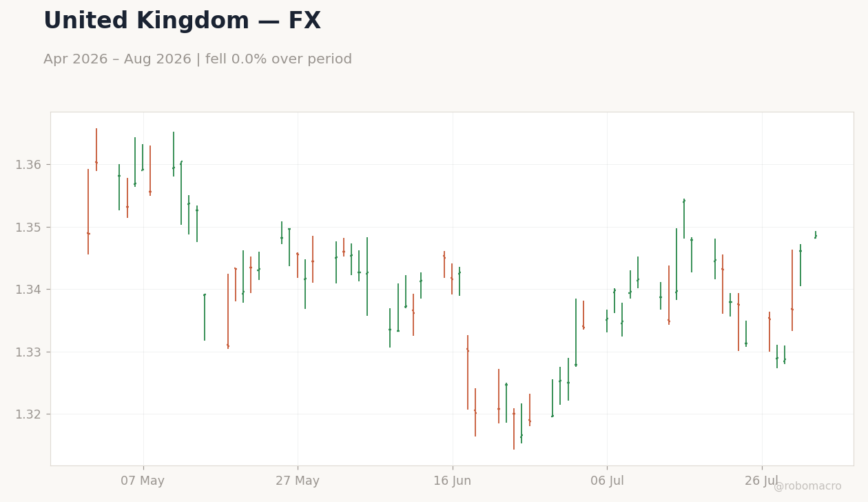Click the long green bar ending at 1.339 in May
Viewport: 868px width, 502px height.
tap(205, 317)
